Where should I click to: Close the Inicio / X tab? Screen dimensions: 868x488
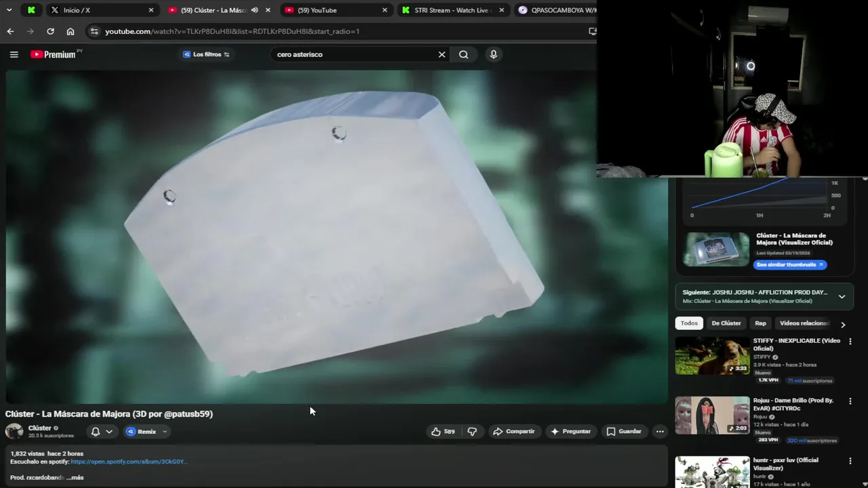point(151,10)
